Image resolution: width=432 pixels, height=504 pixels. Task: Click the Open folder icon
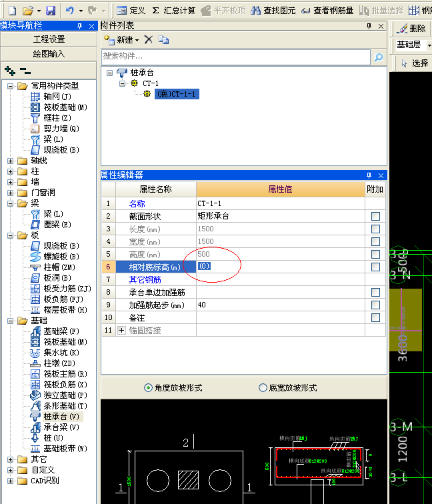(x=28, y=11)
